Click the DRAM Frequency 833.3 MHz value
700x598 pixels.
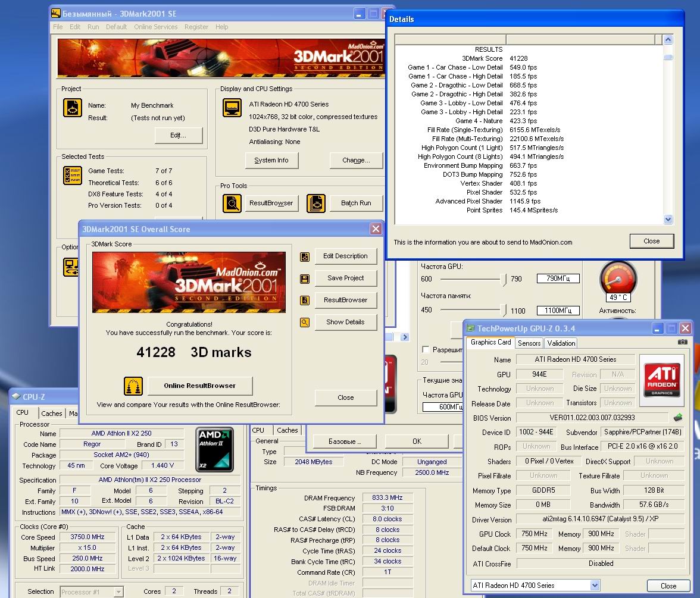coord(387,497)
